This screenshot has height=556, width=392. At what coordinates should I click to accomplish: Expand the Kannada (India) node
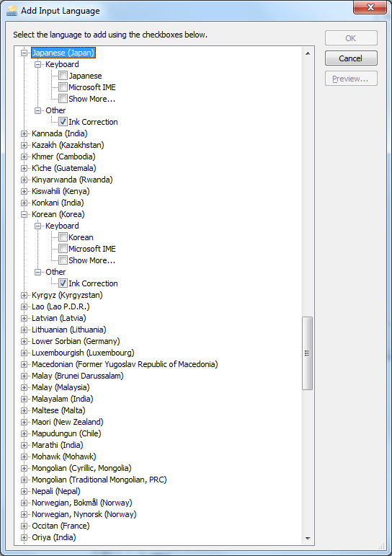pyautogui.click(x=24, y=133)
